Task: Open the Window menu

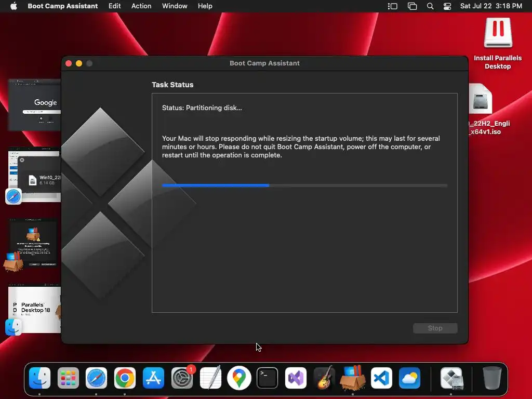Action: coord(175,6)
